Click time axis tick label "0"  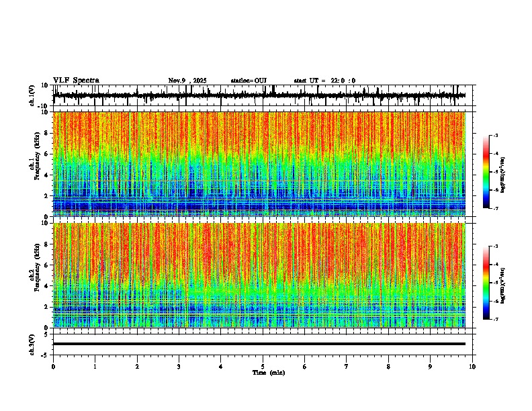point(53,367)
